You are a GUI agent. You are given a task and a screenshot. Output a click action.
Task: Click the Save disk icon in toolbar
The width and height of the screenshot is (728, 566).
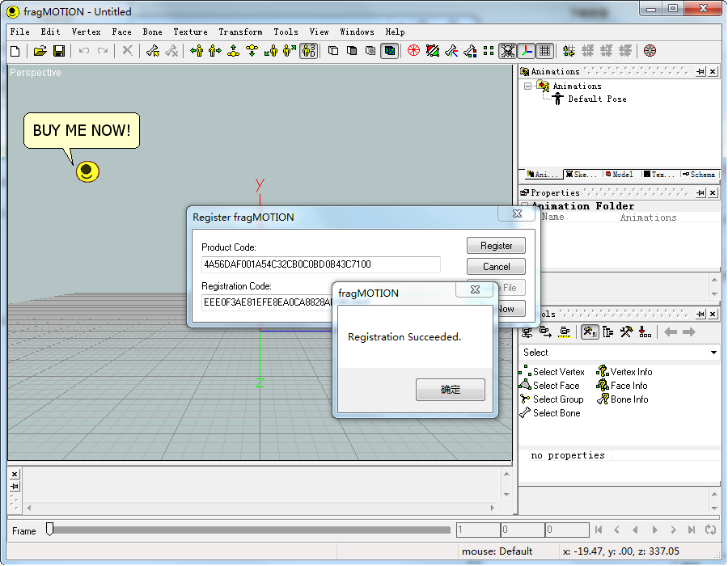click(x=59, y=51)
